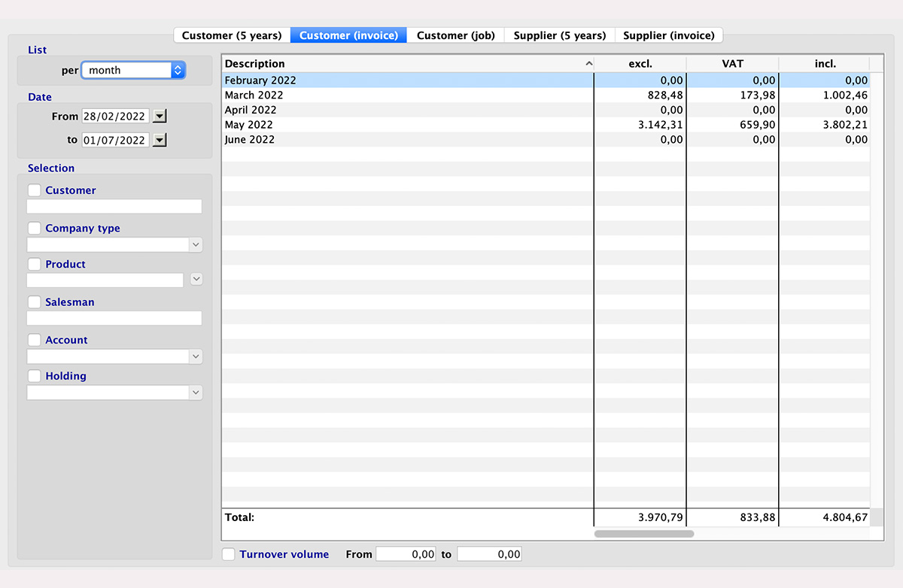Click the excl. column header
Image resolution: width=903 pixels, height=588 pixels.
click(x=640, y=64)
